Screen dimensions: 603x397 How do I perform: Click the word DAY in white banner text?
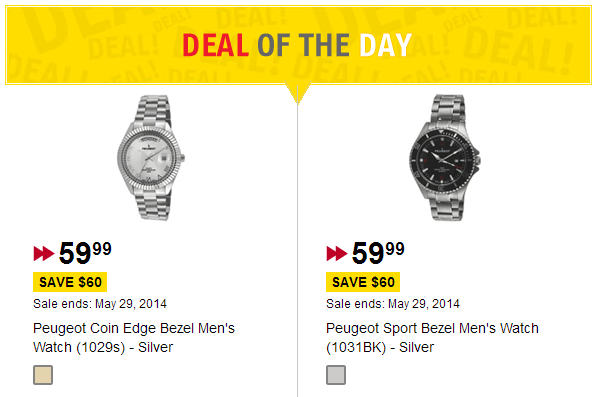(x=386, y=45)
